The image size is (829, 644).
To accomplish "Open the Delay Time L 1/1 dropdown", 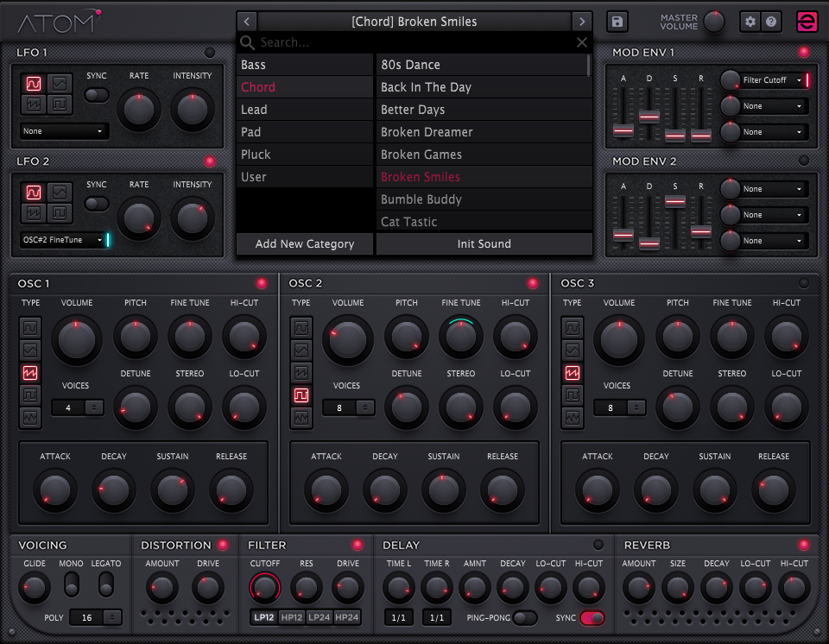I will pyautogui.click(x=398, y=618).
